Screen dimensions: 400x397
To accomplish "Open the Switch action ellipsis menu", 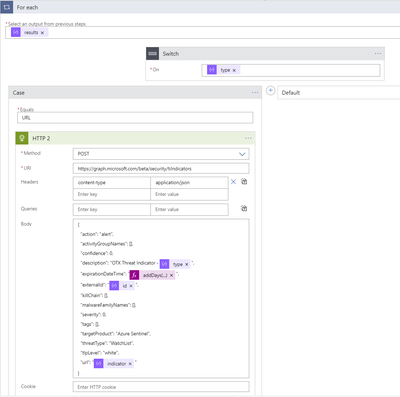I will 378,54.
